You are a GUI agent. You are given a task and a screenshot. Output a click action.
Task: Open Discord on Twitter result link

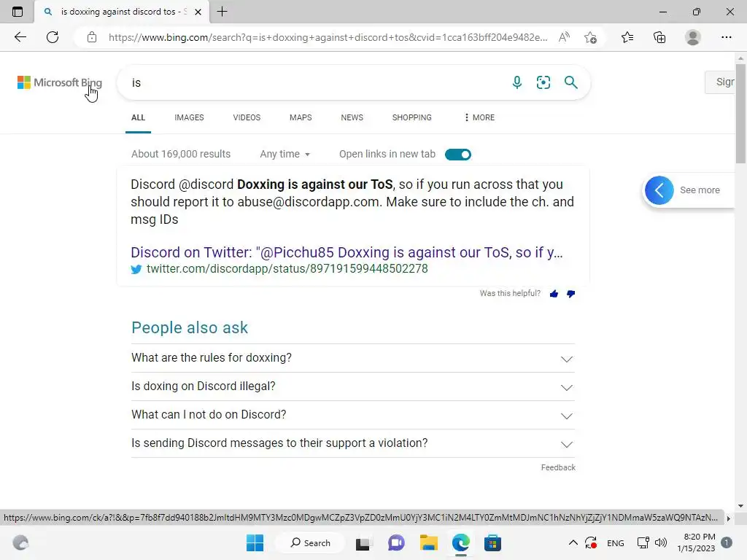(x=347, y=252)
